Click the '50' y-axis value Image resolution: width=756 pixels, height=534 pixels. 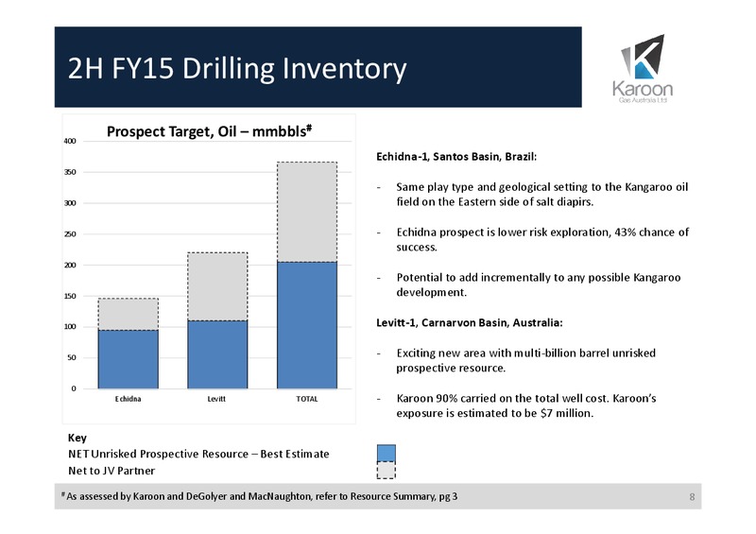pyautogui.click(x=72, y=357)
